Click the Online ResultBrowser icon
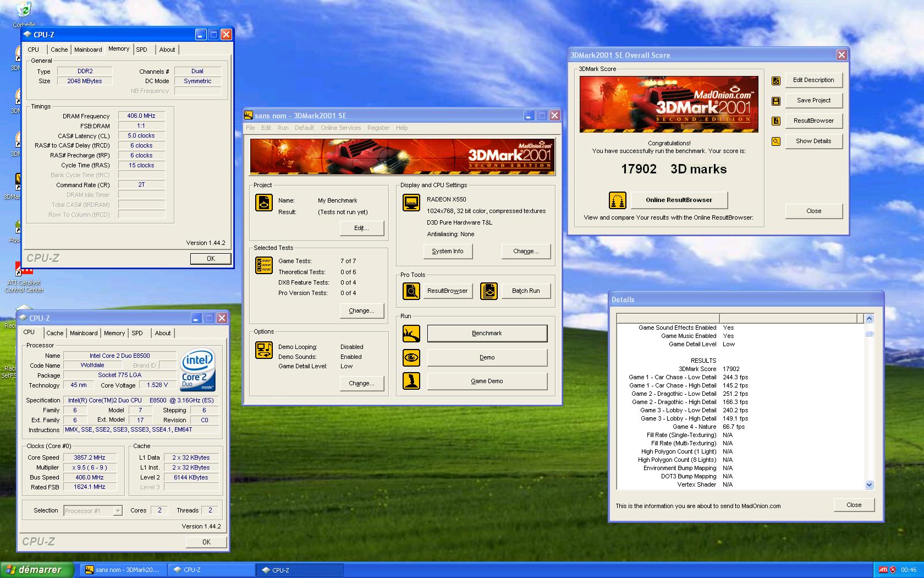 pos(617,200)
